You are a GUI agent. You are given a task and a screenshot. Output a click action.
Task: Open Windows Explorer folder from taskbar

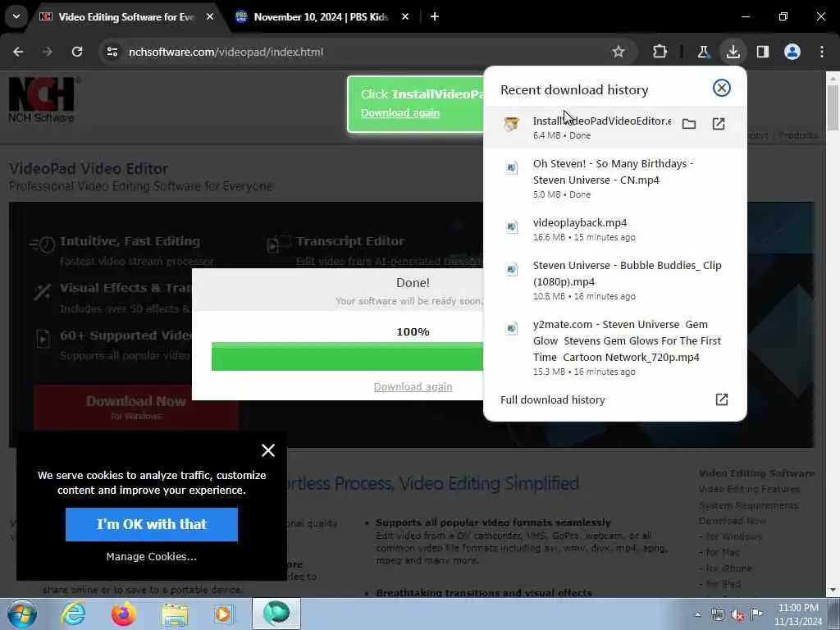[175, 615]
